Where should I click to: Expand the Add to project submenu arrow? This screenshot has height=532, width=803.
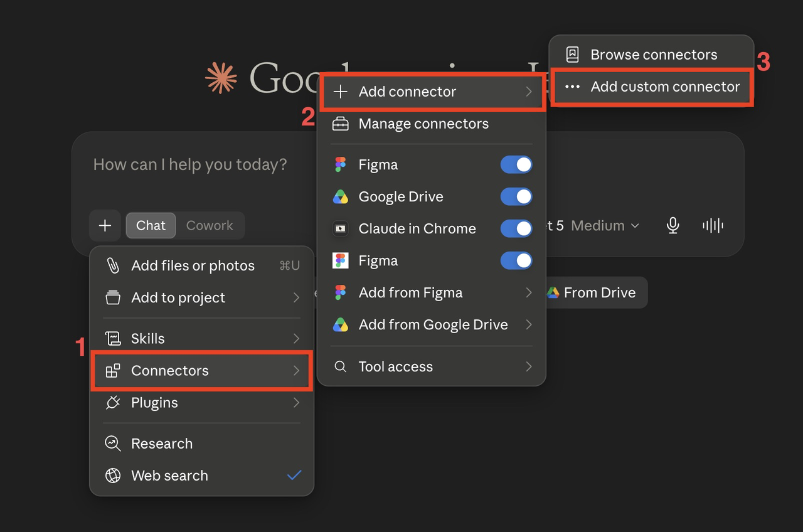coord(296,298)
